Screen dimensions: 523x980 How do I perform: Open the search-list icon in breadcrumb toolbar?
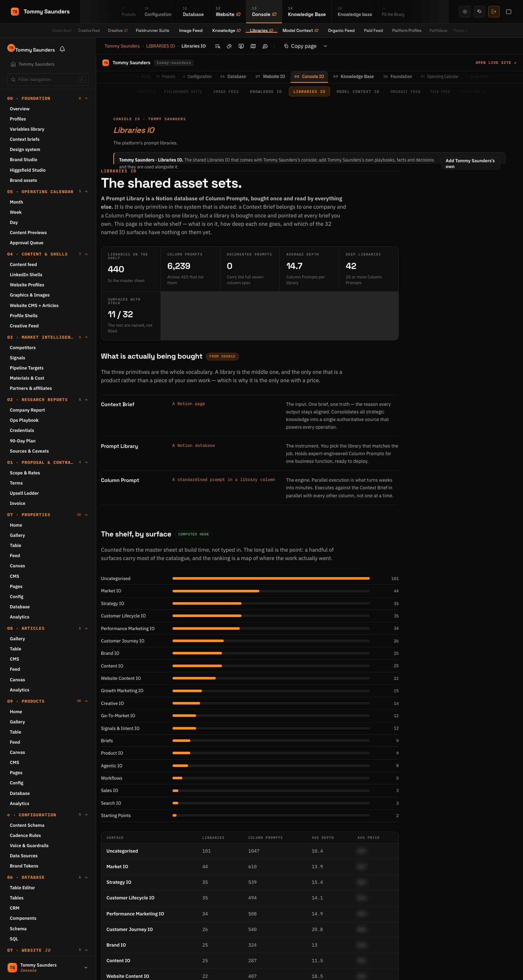pyautogui.click(x=217, y=46)
